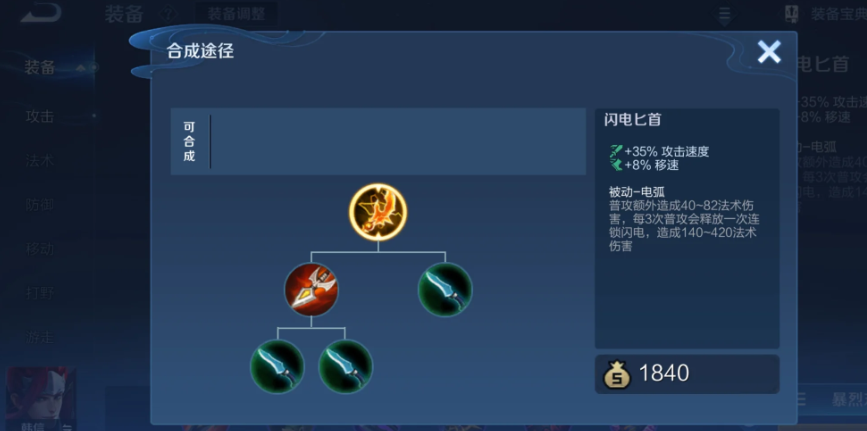Tap the red axe-spear component icon
This screenshot has height=431, width=867.
311,289
